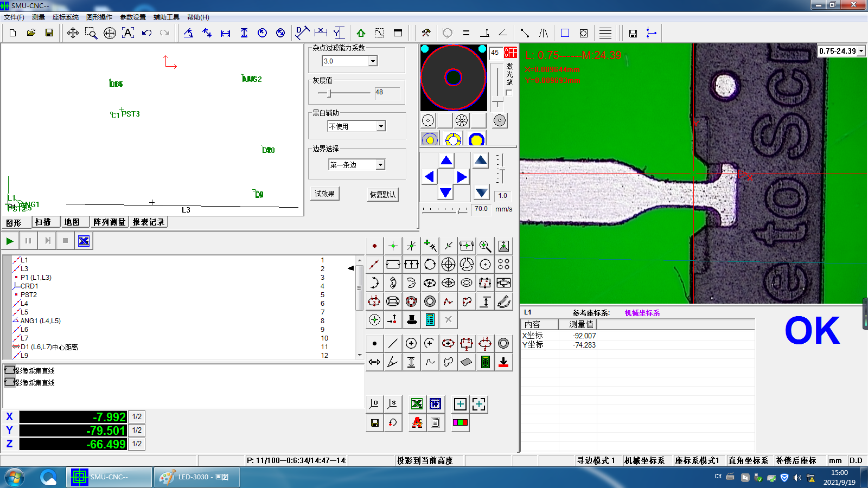Toggle the 激光笔 laser pointer checkbox
This screenshot has height=488, width=868.
509,93
